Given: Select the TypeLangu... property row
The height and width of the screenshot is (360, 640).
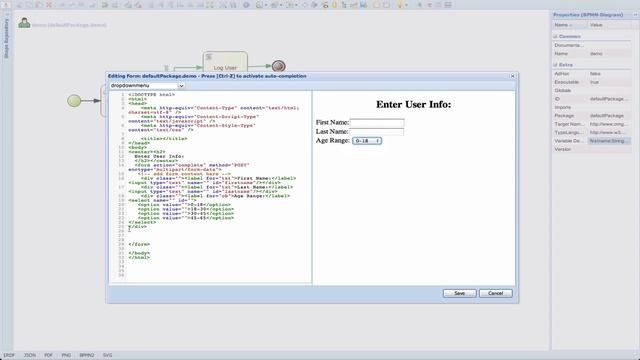Looking at the screenshot, I should pyautogui.click(x=592, y=132).
